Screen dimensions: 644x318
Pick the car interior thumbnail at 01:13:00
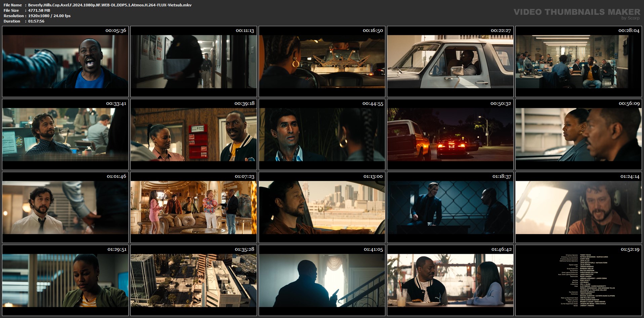[x=322, y=207]
